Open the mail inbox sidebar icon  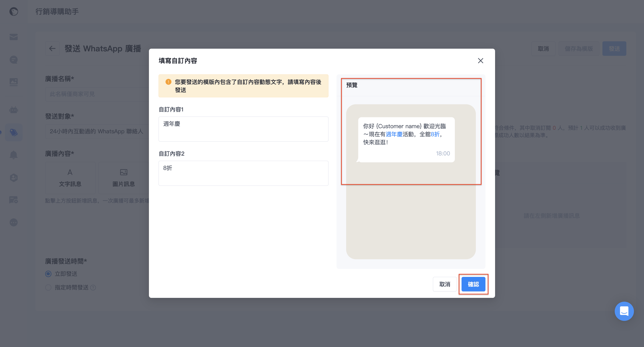(14, 37)
